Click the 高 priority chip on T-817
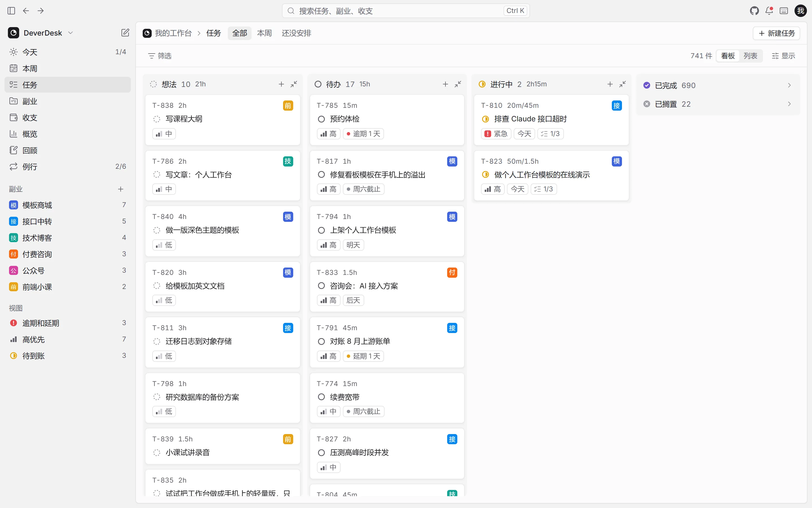Image resolution: width=812 pixels, height=508 pixels. 328,189
